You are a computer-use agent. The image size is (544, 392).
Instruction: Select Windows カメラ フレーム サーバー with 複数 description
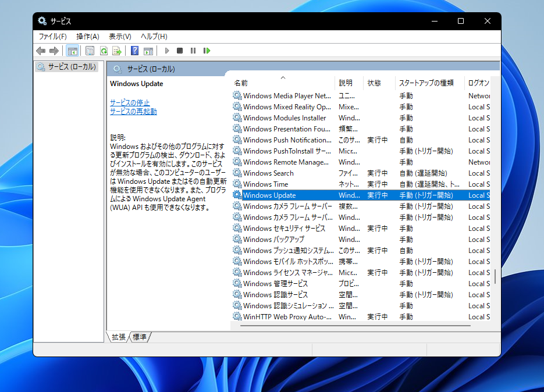pyautogui.click(x=361, y=206)
